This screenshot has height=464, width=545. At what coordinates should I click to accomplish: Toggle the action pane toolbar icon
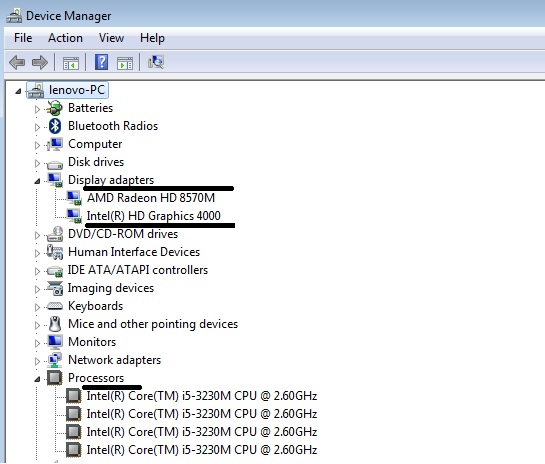[125, 63]
